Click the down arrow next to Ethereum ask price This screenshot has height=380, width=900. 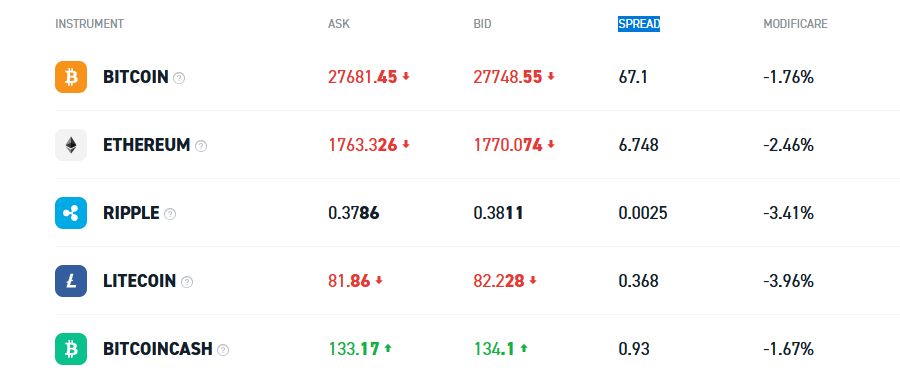point(406,145)
